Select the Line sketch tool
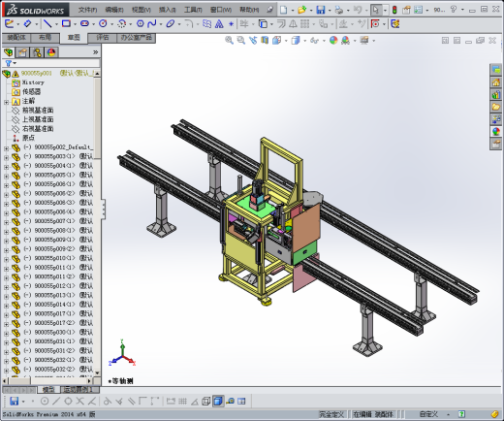 pos(47,23)
